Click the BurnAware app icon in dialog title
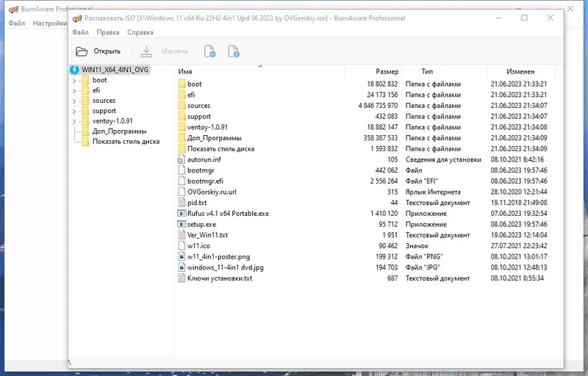This screenshot has width=588, height=376. (77, 18)
